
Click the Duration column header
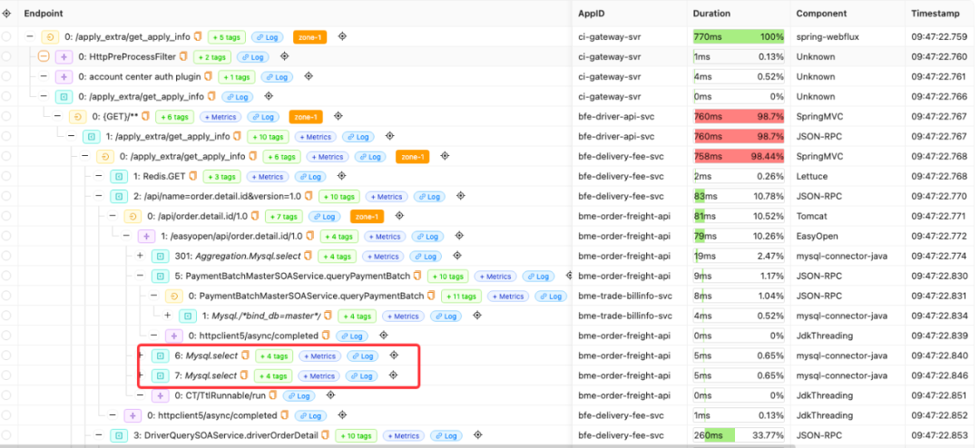tap(711, 13)
